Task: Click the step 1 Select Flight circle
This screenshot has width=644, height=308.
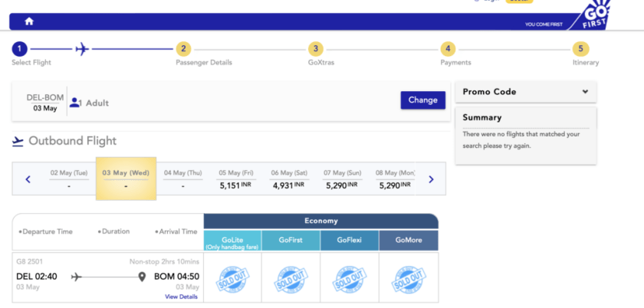Action: 19,49
